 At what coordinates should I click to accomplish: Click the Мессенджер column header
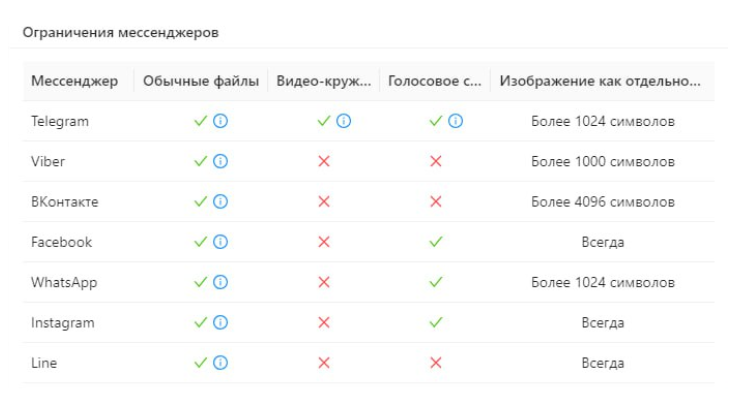75,80
